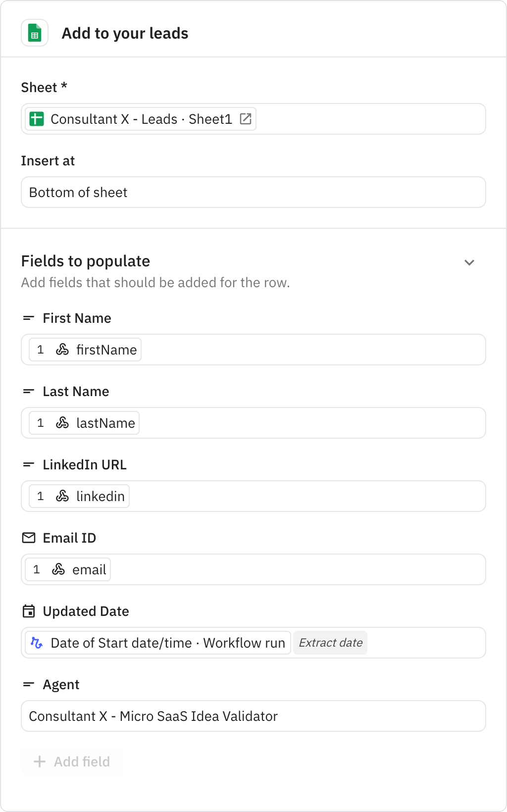Click the calendar icon beside Updated Date
The width and height of the screenshot is (507, 812).
coord(29,611)
